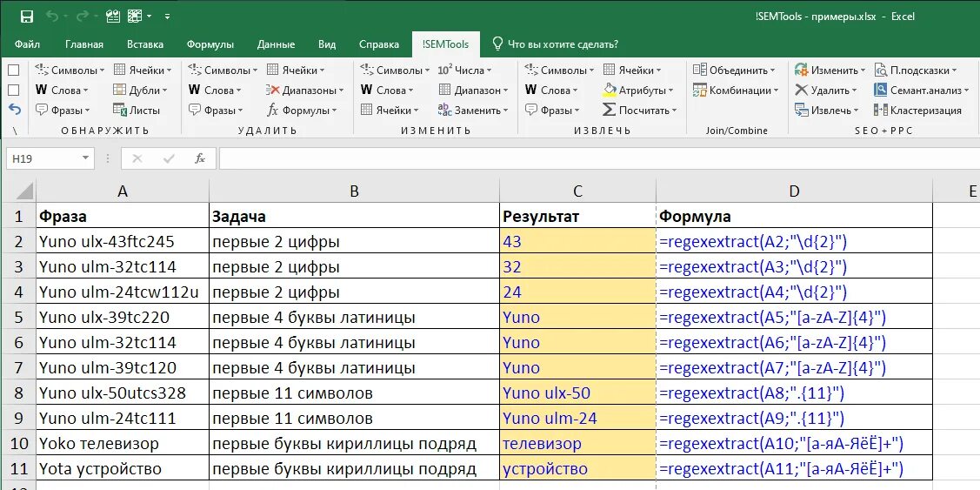Image resolution: width=980 pixels, height=490 pixels.
Task: Open Атрибуты menu in ИЗВЛЕЧЬ group
Action: pos(637,91)
